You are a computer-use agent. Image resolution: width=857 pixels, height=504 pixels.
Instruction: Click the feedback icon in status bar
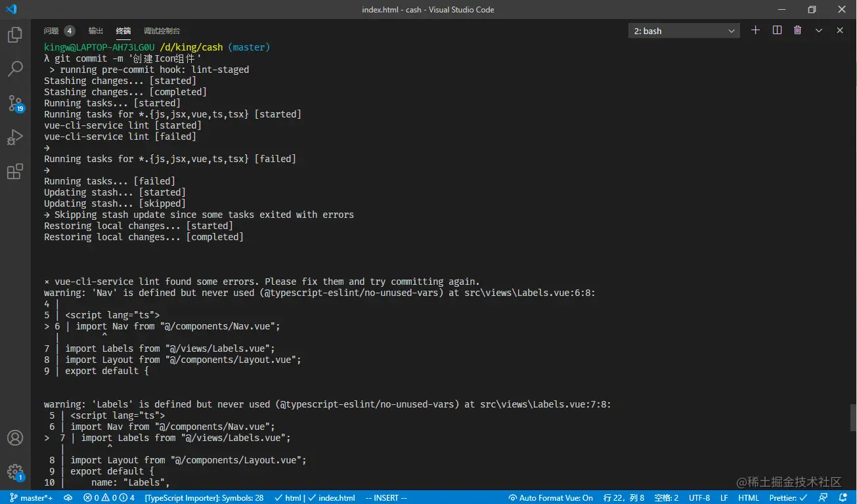823,498
